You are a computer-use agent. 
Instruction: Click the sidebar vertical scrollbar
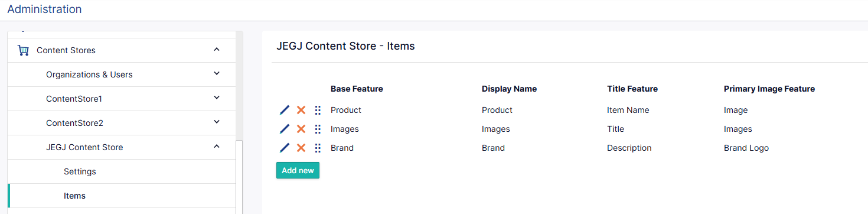(239, 177)
